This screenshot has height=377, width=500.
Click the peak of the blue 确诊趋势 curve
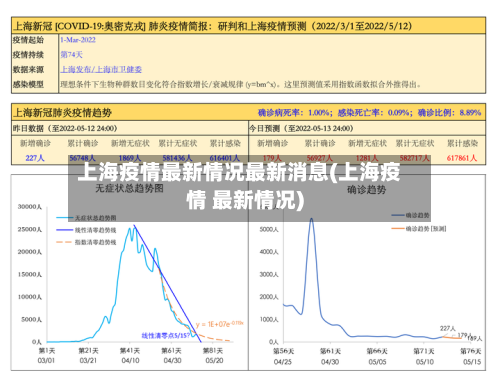[311, 219]
